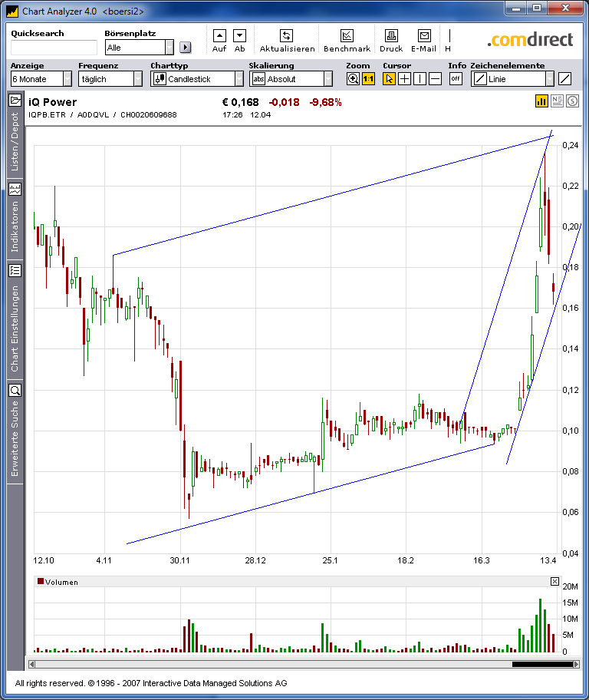Click the 25.1 date axis label
This screenshot has height=700, width=589.
point(331,560)
